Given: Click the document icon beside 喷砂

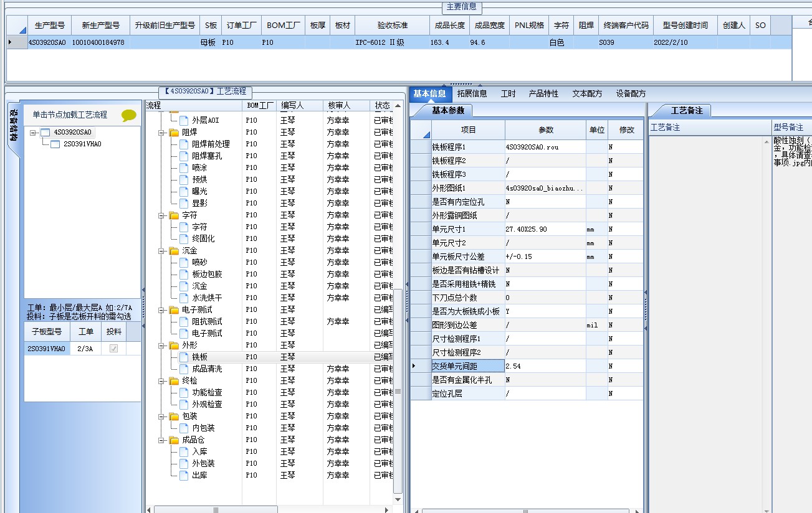Looking at the screenshot, I should (184, 262).
